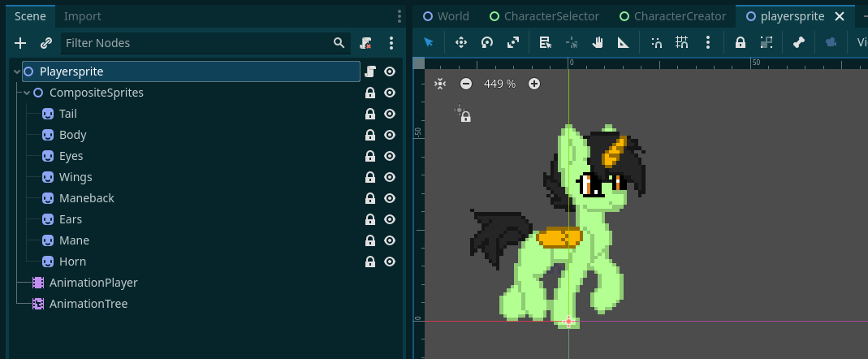Click the camera override toolbar icon

831,42
